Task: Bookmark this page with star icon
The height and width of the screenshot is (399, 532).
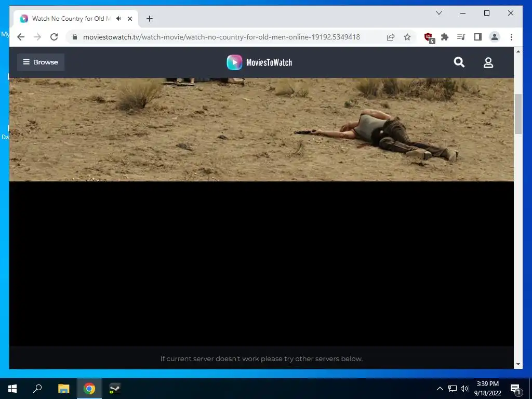Action: [x=407, y=37]
